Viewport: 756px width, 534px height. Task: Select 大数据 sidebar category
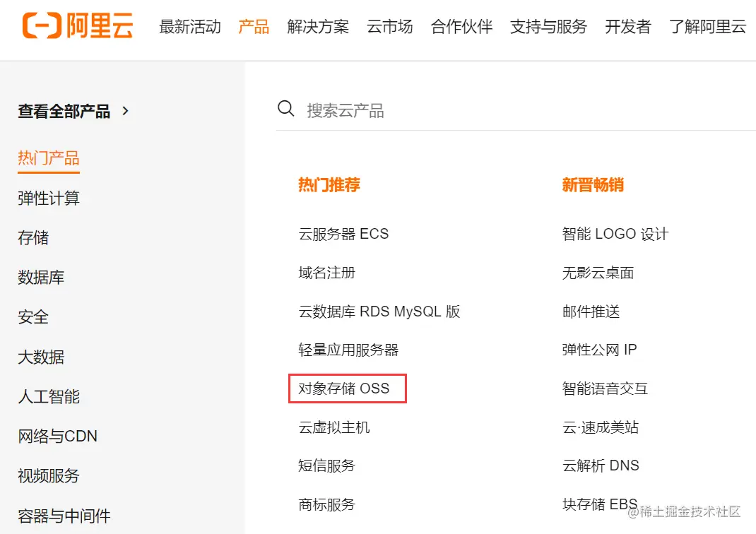(41, 357)
